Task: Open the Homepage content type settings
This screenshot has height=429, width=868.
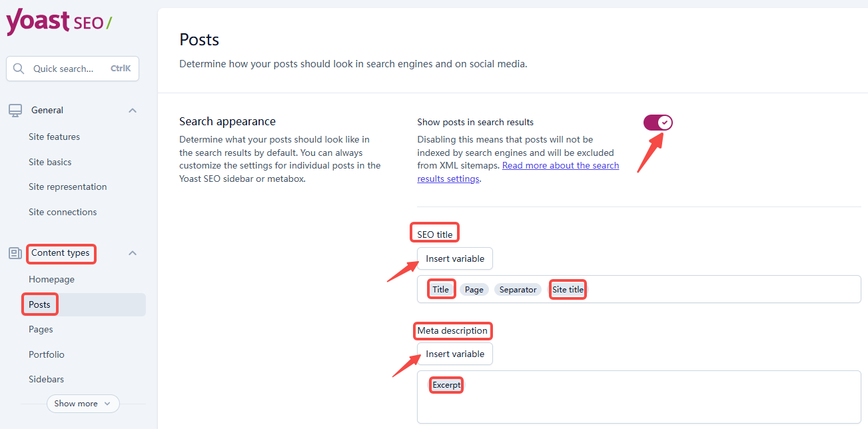Action: pyautogui.click(x=51, y=279)
